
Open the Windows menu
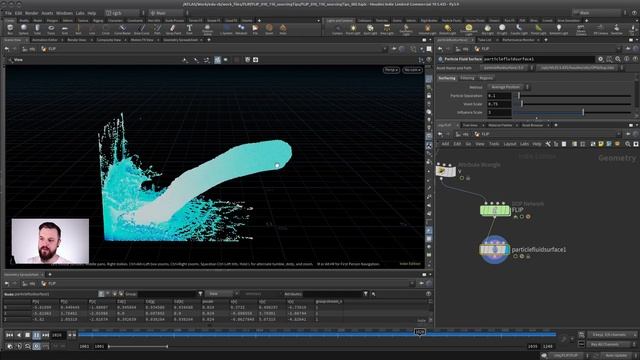pyautogui.click(x=64, y=13)
